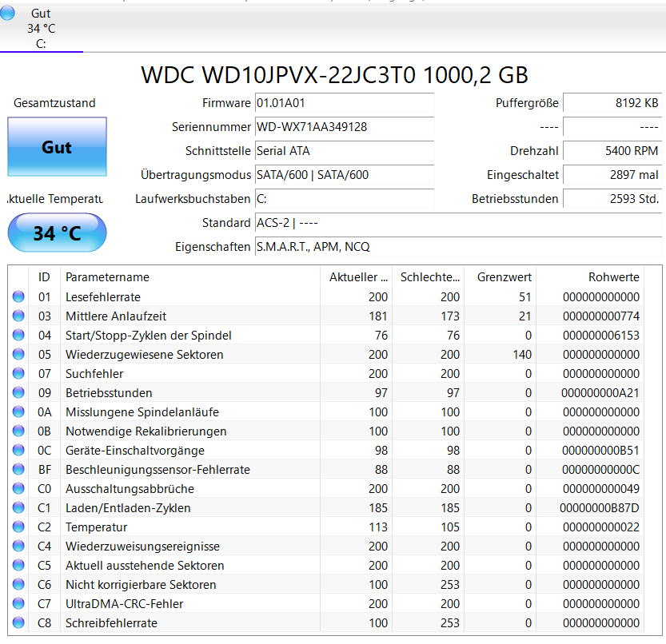Viewport: 666px width, 644px height.
Task: Click status icon of row 09 Betriebsstunden
Action: [18, 392]
